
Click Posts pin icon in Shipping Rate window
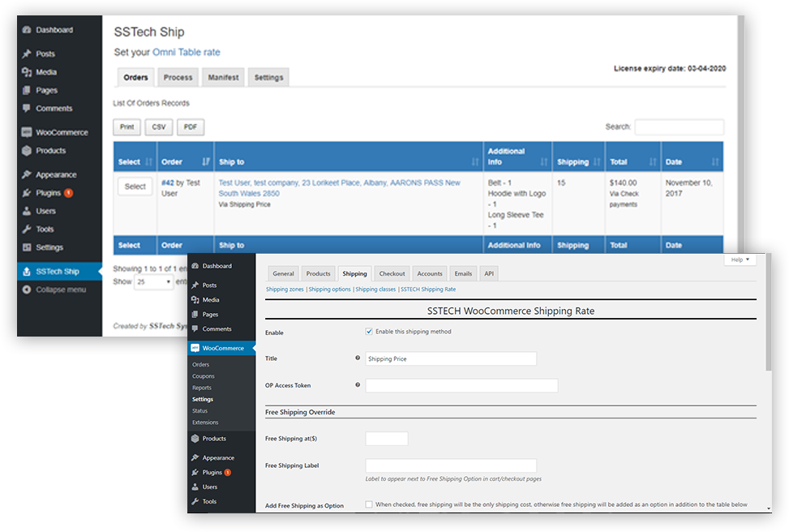195,285
